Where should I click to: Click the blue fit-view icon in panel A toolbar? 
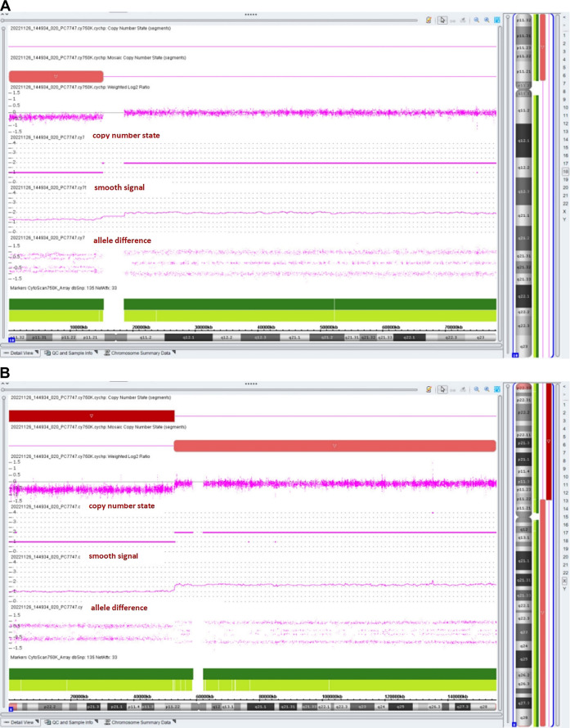(496, 20)
